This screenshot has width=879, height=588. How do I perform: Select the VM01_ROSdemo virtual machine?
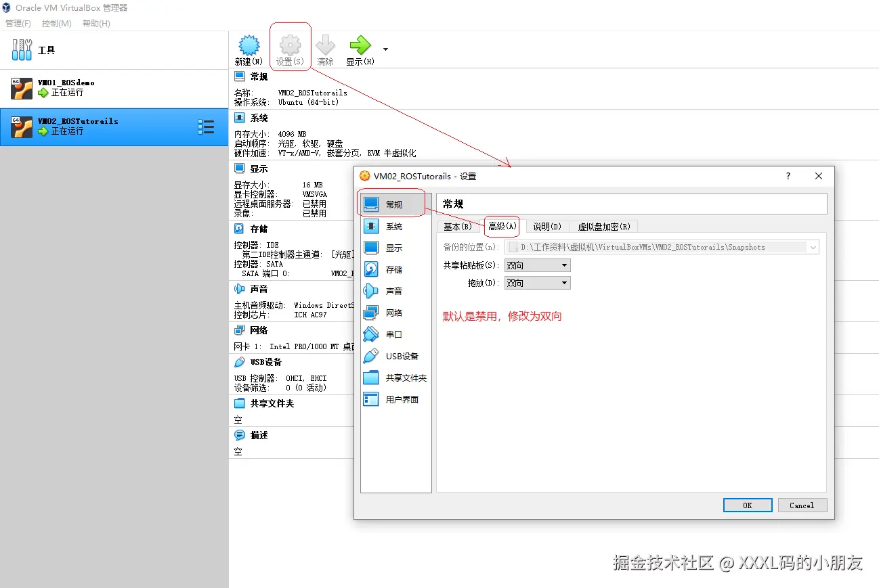point(114,89)
